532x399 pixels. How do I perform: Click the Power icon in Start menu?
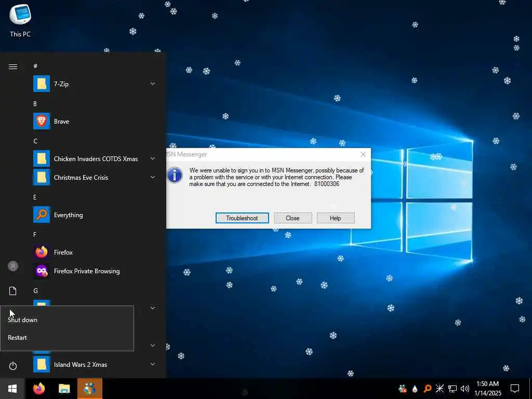[x=13, y=366]
